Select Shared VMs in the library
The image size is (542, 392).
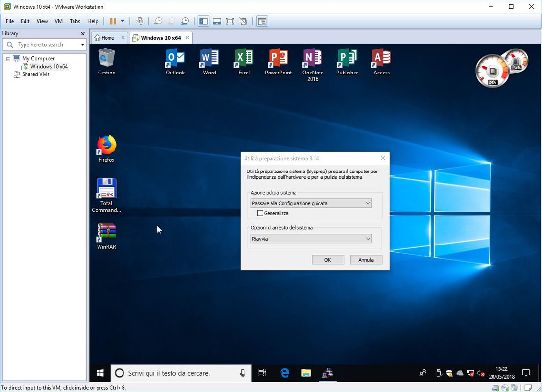pos(36,74)
